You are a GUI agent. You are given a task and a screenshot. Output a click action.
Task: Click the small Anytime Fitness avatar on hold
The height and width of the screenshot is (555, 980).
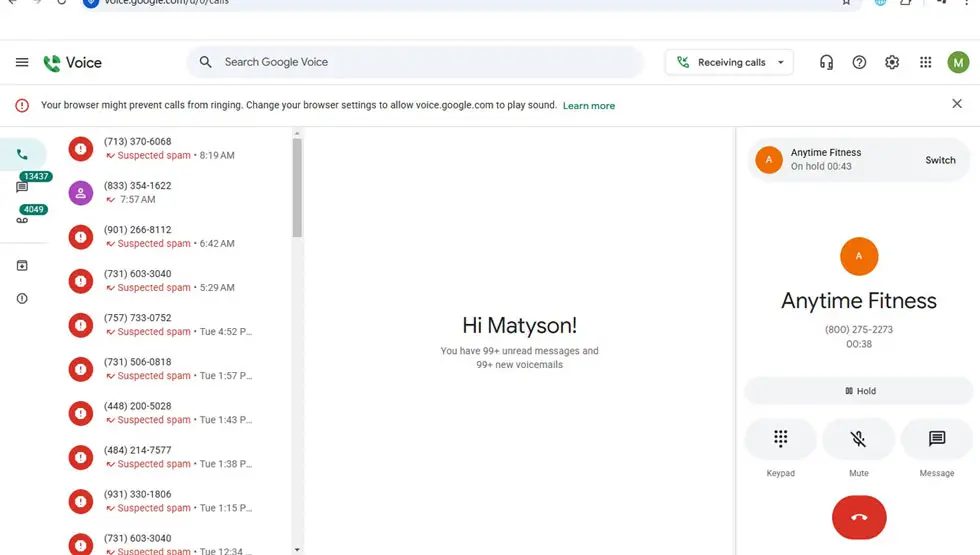[x=769, y=159]
